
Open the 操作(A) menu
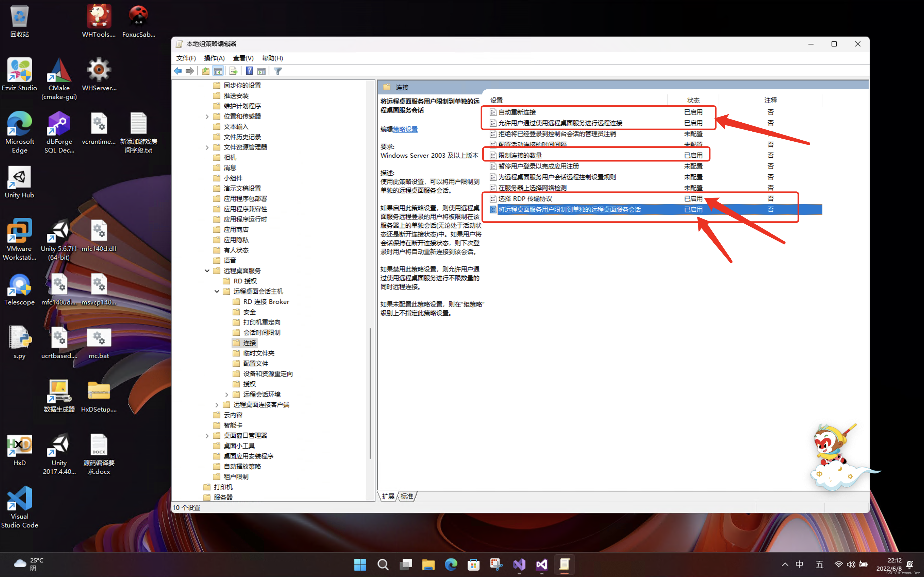coord(214,58)
